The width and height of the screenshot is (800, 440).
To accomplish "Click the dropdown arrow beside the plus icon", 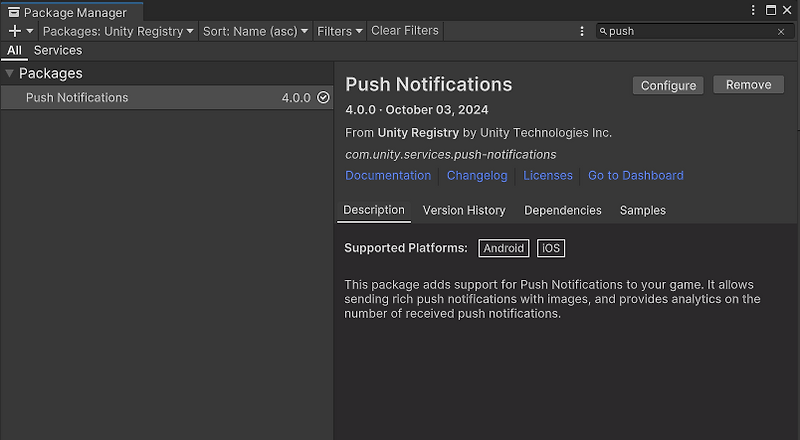I will coord(30,31).
